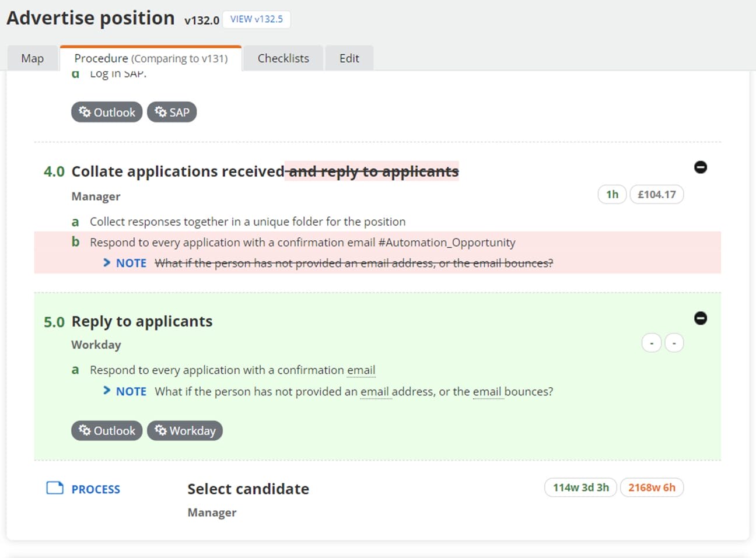Click the Workday system tag
This screenshot has width=756, height=558.
(185, 431)
